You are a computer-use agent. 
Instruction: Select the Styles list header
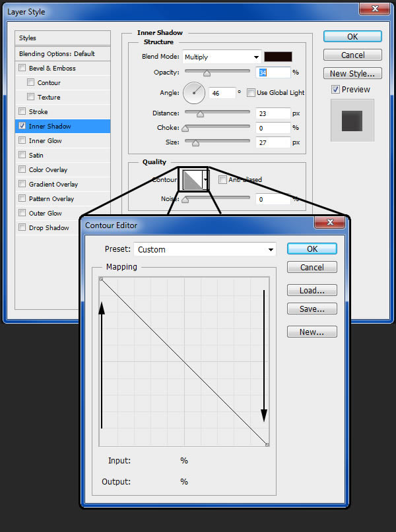(x=63, y=38)
